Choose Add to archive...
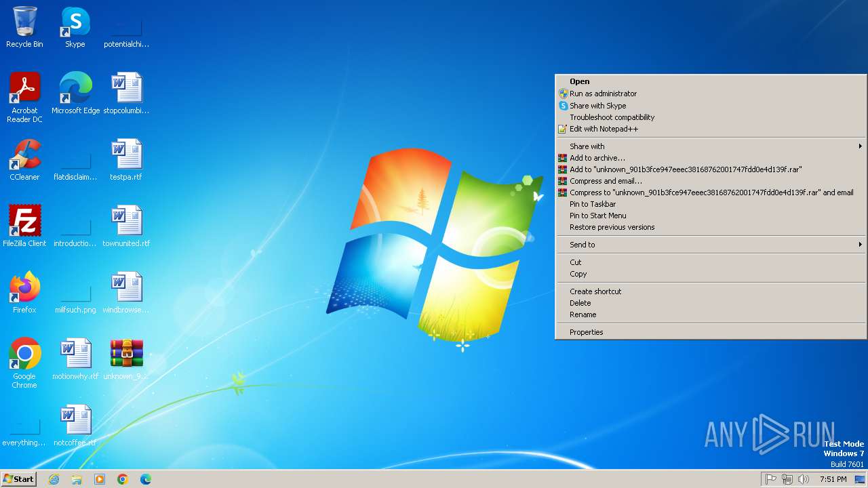868x488 pixels. pos(711,158)
